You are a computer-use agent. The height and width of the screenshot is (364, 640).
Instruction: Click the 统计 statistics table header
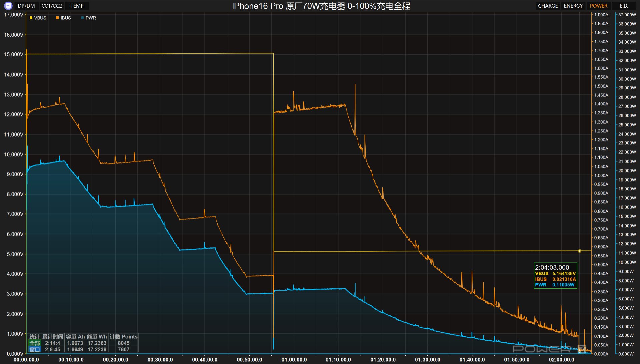point(35,337)
